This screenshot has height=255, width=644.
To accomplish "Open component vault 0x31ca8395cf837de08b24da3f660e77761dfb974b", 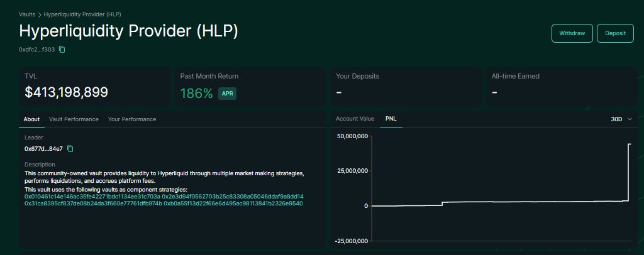I will pyautogui.click(x=93, y=203).
